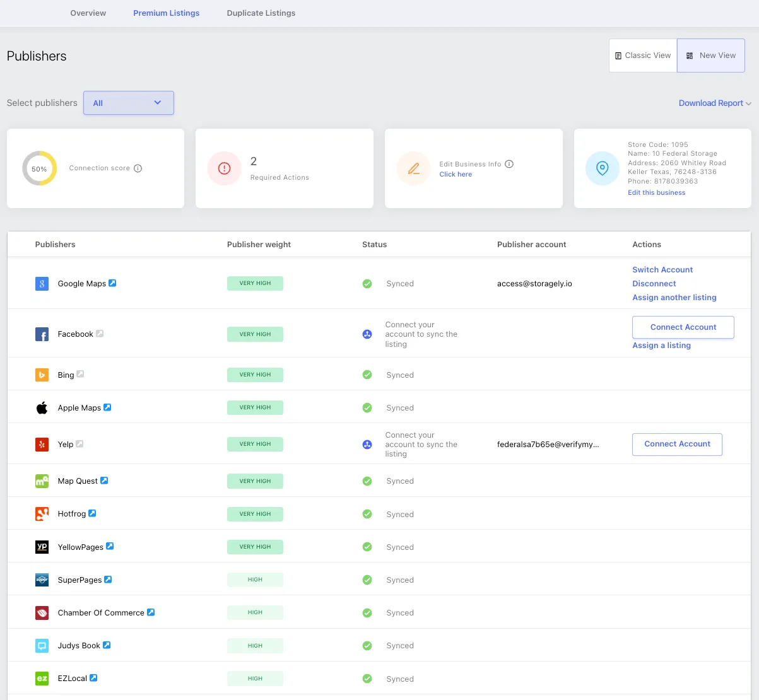Viewport: 759px width, 700px height.
Task: Click the access@storagely.io account text
Action: (534, 284)
